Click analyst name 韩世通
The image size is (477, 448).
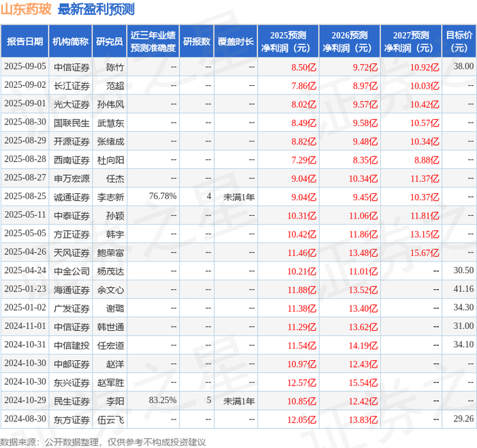(x=110, y=327)
